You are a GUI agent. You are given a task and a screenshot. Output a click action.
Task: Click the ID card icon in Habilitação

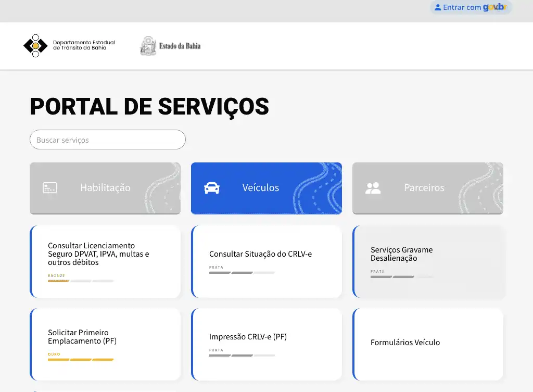(x=50, y=188)
